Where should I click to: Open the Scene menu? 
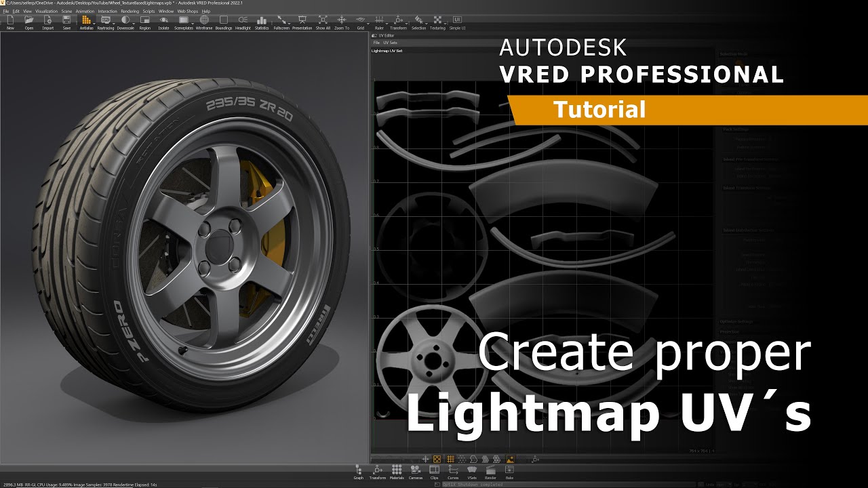click(x=66, y=12)
